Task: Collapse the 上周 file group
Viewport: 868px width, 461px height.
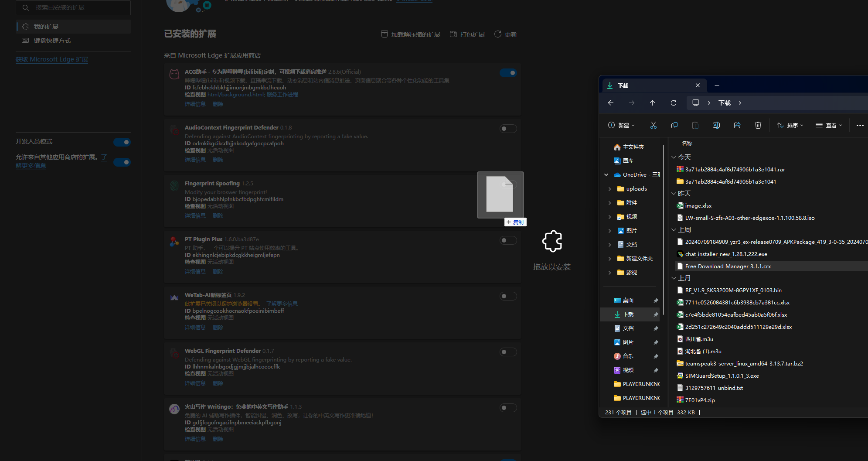Action: tap(674, 229)
